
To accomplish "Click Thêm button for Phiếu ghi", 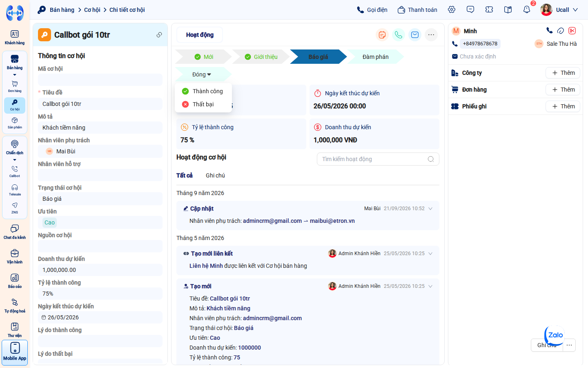I will coord(563,106).
